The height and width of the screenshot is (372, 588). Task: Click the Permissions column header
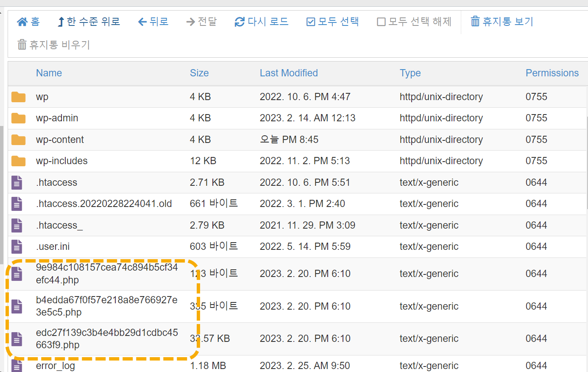pos(552,73)
